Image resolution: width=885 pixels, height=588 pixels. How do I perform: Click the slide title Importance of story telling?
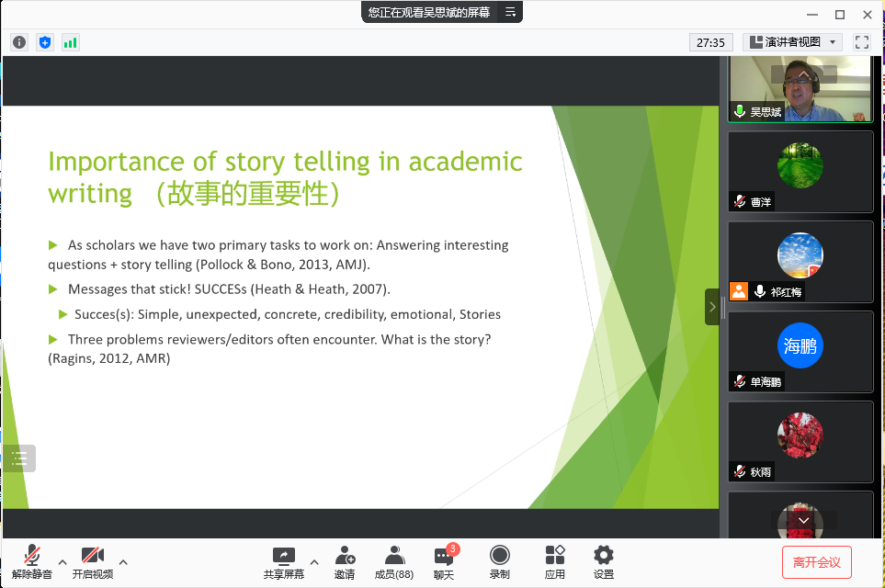(x=285, y=177)
